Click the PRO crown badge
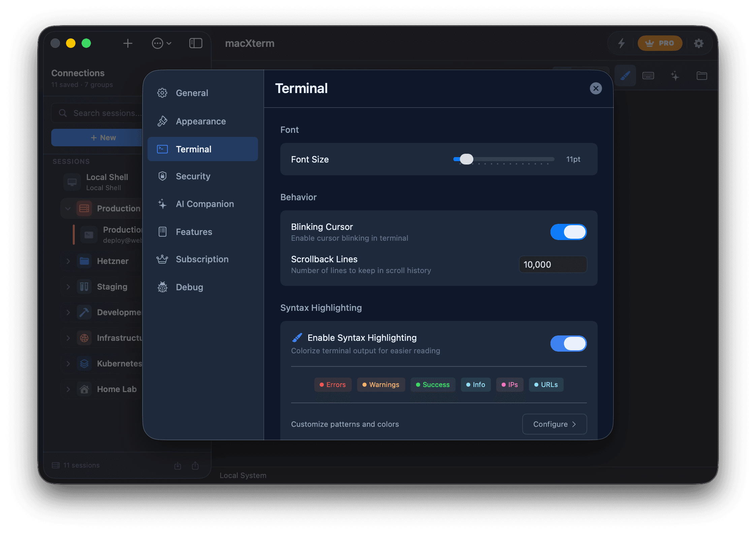The height and width of the screenshot is (534, 756). coord(660,43)
